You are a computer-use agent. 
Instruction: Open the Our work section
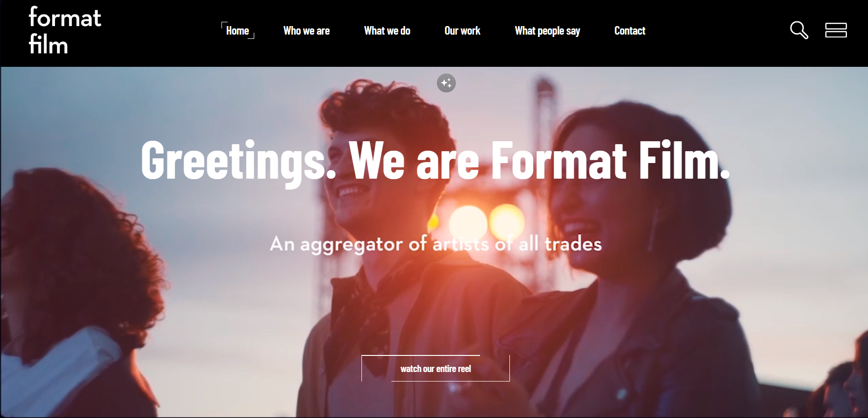[x=462, y=31]
